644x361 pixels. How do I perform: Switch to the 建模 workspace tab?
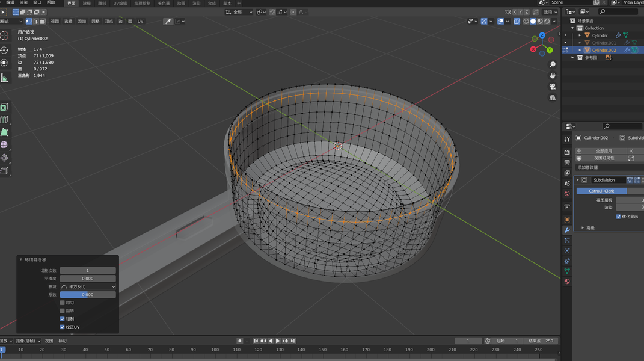tap(87, 3)
